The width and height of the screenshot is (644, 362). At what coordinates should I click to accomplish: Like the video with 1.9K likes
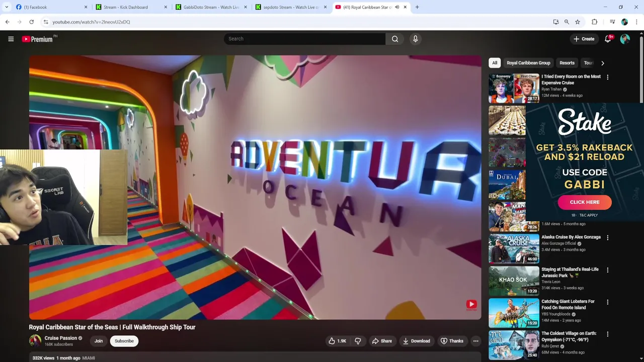tap(337, 341)
